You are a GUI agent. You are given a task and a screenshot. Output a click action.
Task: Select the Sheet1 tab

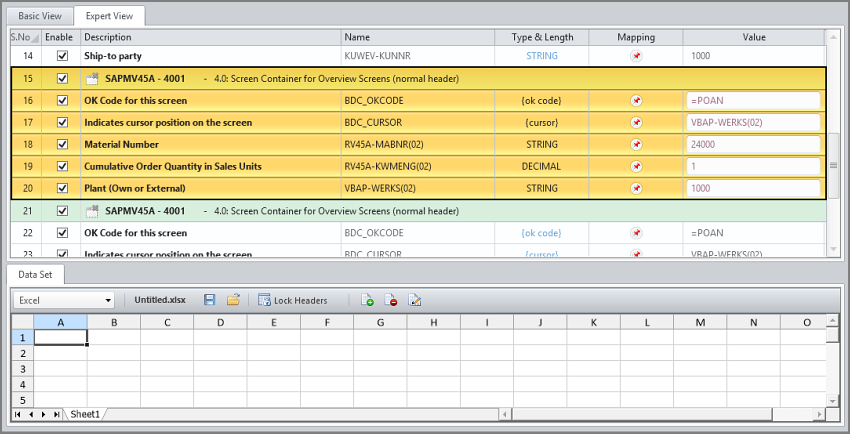point(84,414)
